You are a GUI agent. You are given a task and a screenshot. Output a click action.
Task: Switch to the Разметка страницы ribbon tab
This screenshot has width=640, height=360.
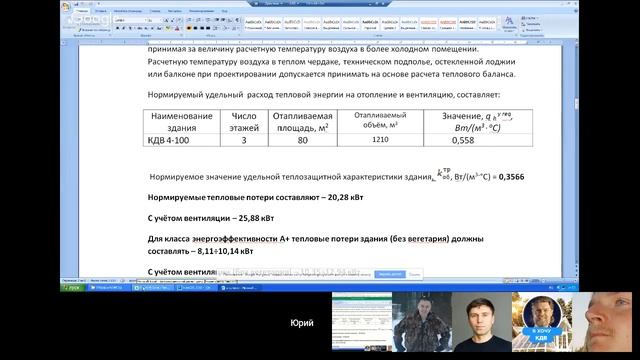pyautogui.click(x=128, y=11)
